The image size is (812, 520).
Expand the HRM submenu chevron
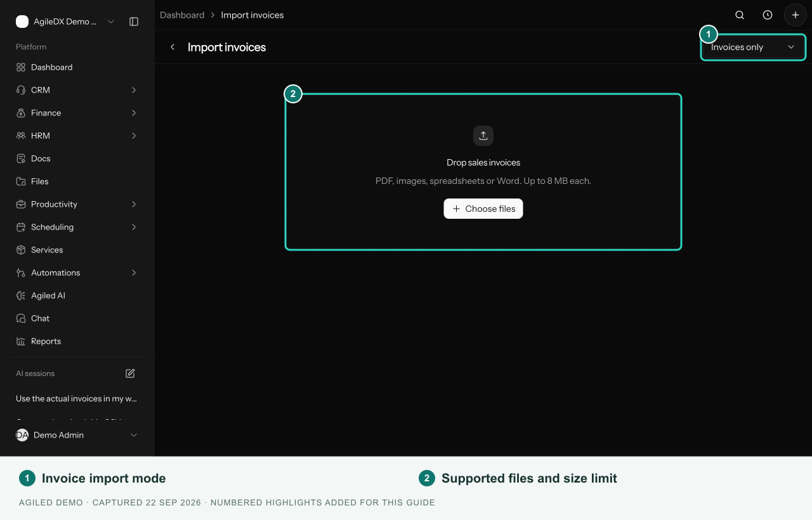(134, 136)
